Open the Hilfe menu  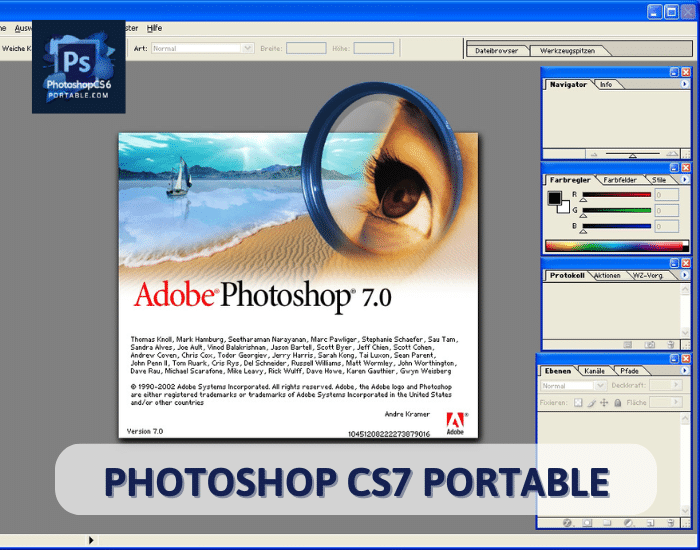pyautogui.click(x=154, y=28)
